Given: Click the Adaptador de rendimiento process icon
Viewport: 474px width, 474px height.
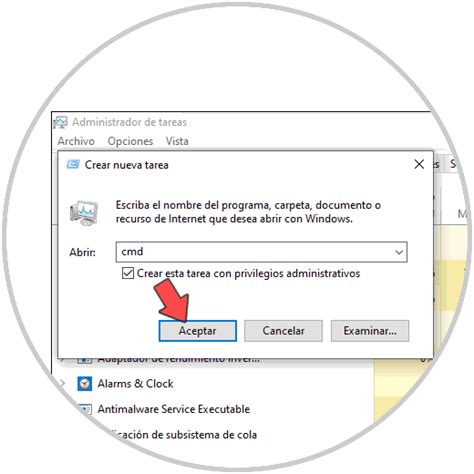Looking at the screenshot, I should 85,360.
